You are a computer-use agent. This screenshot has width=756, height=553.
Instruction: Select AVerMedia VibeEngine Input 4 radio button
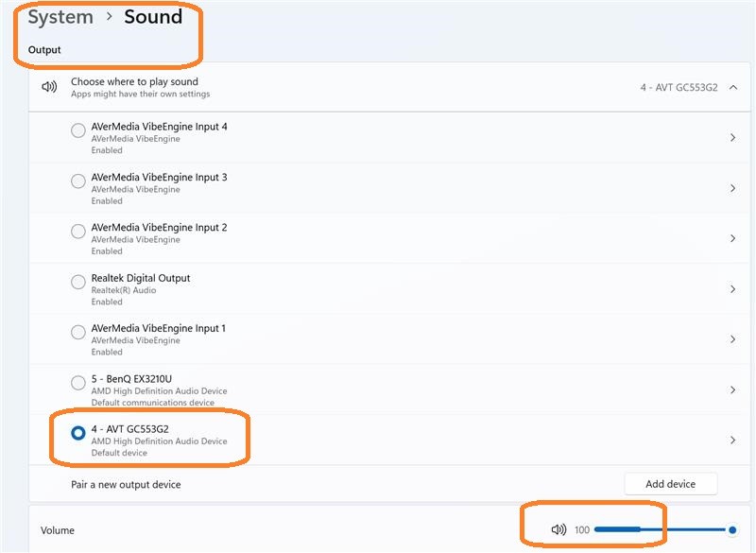[78, 131]
